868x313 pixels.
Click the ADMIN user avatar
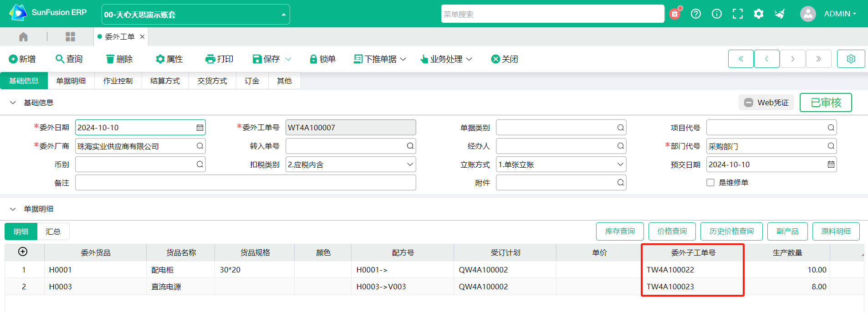click(808, 14)
